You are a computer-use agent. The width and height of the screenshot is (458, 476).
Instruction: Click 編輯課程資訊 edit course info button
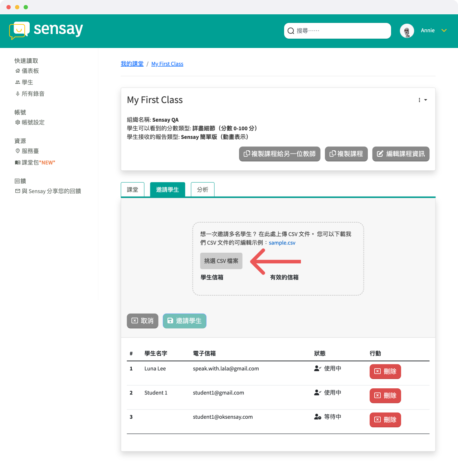401,154
